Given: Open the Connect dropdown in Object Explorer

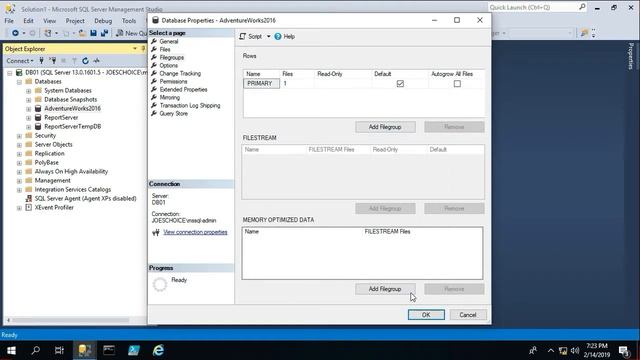Looking at the screenshot, I should (x=20, y=61).
